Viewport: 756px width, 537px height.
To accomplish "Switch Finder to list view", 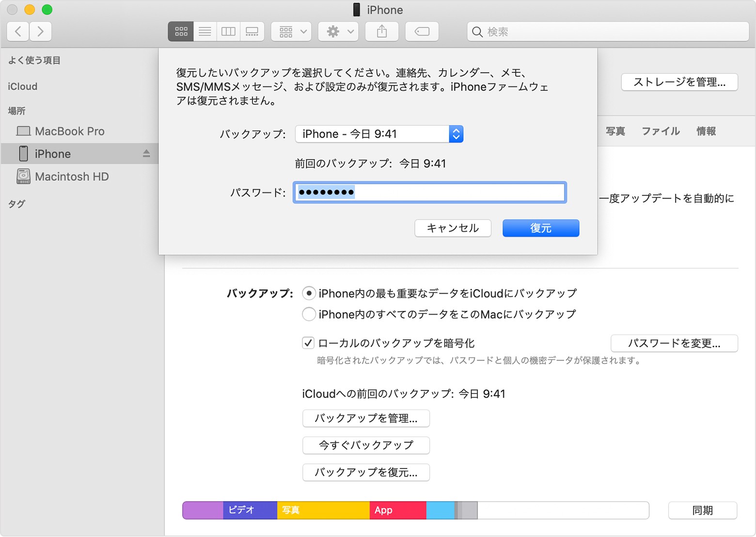I will 205,32.
